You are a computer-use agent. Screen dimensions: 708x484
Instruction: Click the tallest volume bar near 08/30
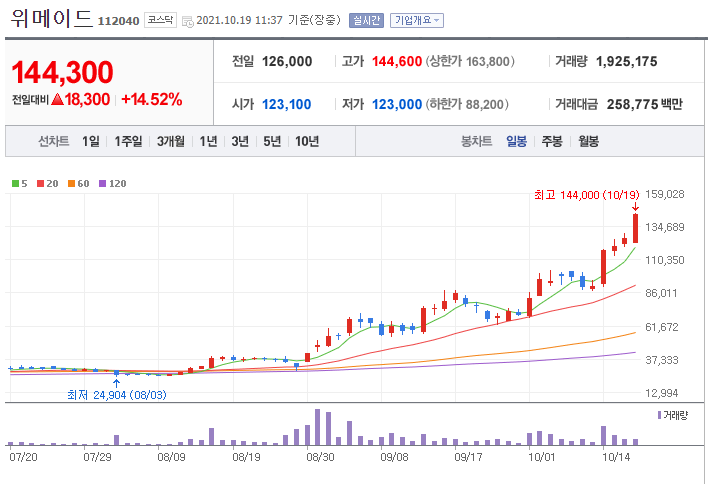point(317,427)
